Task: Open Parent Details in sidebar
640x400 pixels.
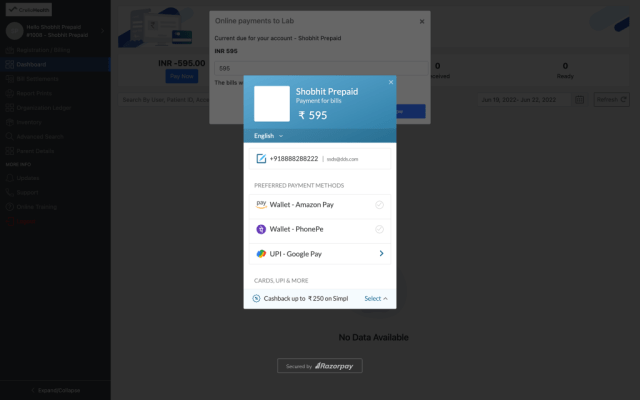Action: tap(35, 151)
